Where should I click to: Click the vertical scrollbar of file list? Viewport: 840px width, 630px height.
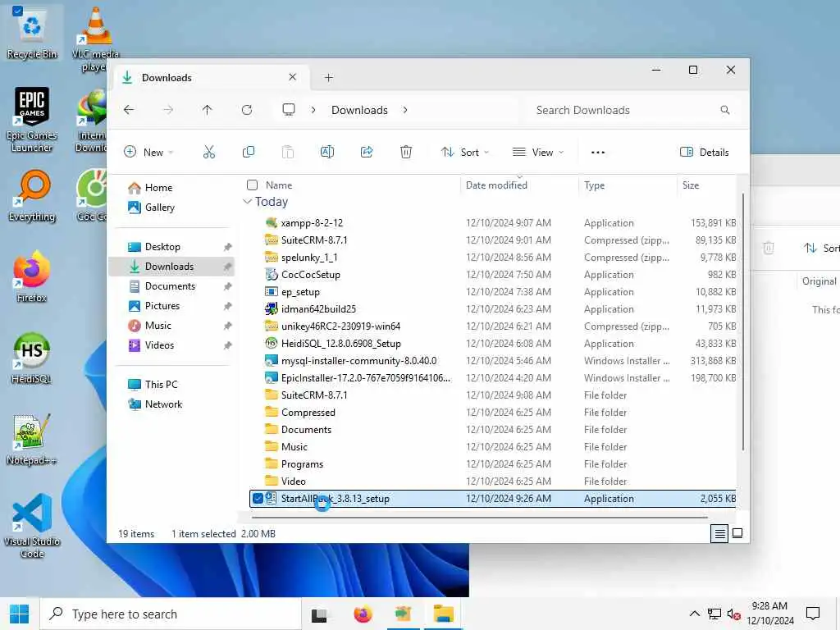tap(743, 322)
